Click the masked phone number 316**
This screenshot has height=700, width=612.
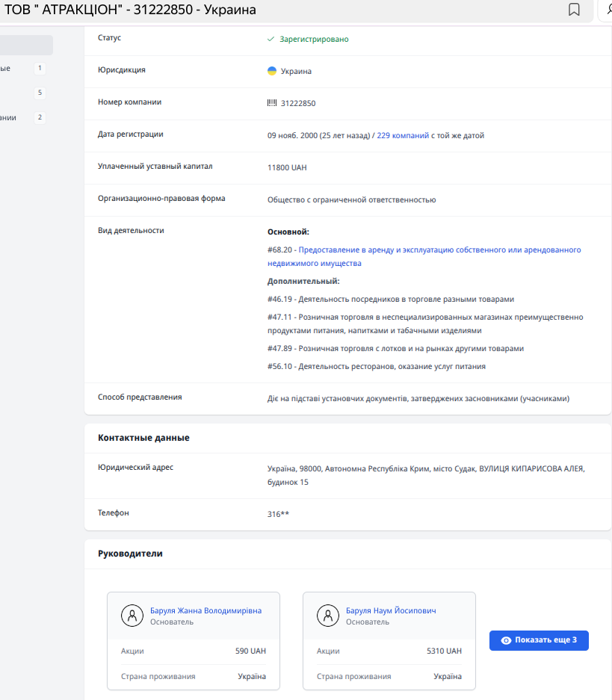pyautogui.click(x=278, y=514)
